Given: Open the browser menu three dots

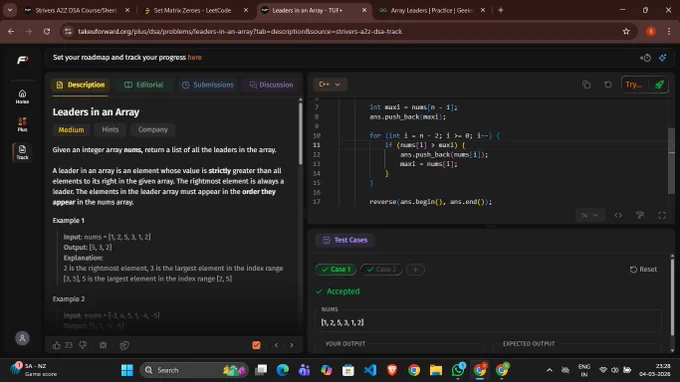Looking at the screenshot, I should pos(669,31).
